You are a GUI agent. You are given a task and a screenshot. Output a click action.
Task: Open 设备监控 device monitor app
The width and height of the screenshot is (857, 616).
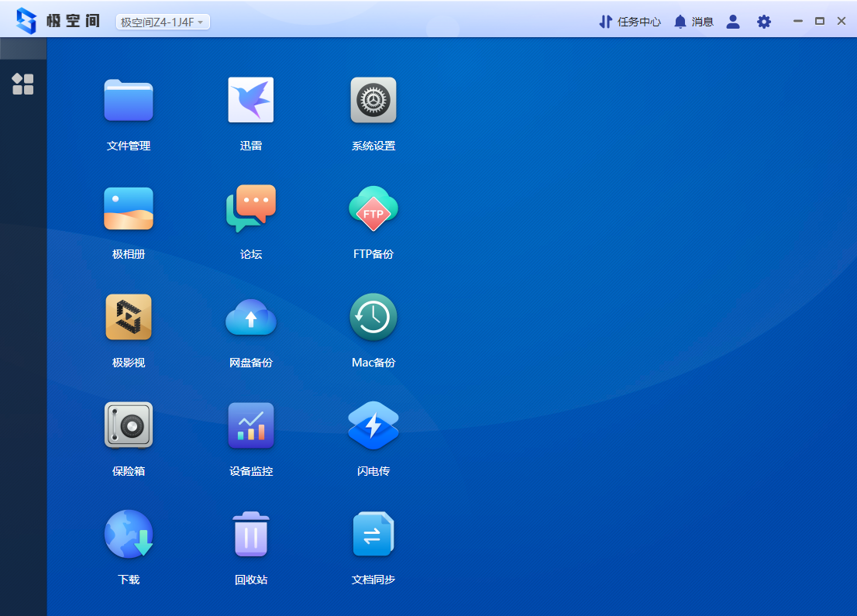(x=251, y=425)
